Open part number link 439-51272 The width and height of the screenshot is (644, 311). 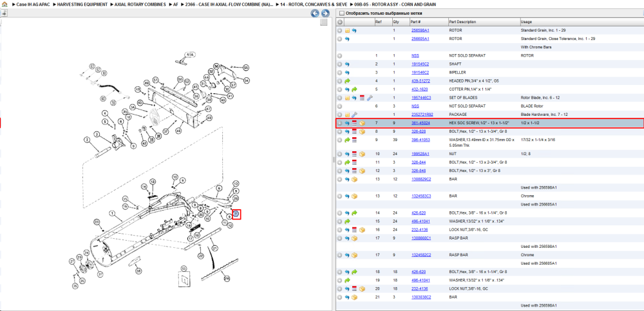coord(421,81)
